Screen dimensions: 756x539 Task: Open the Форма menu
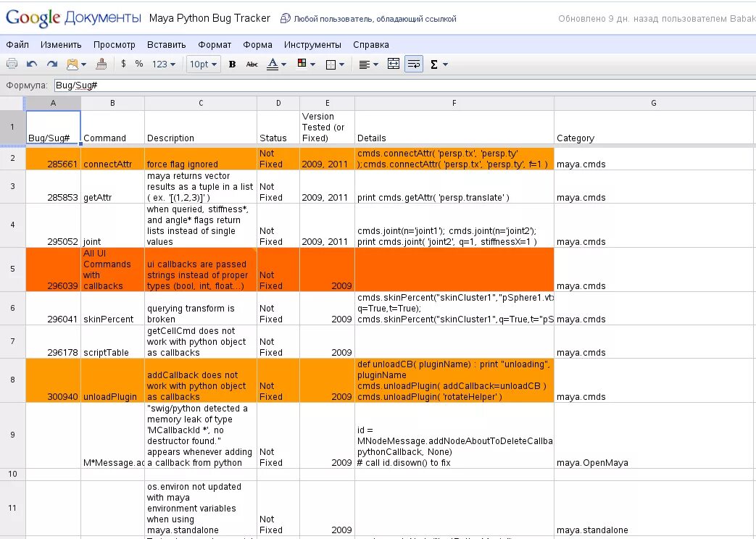pos(257,45)
